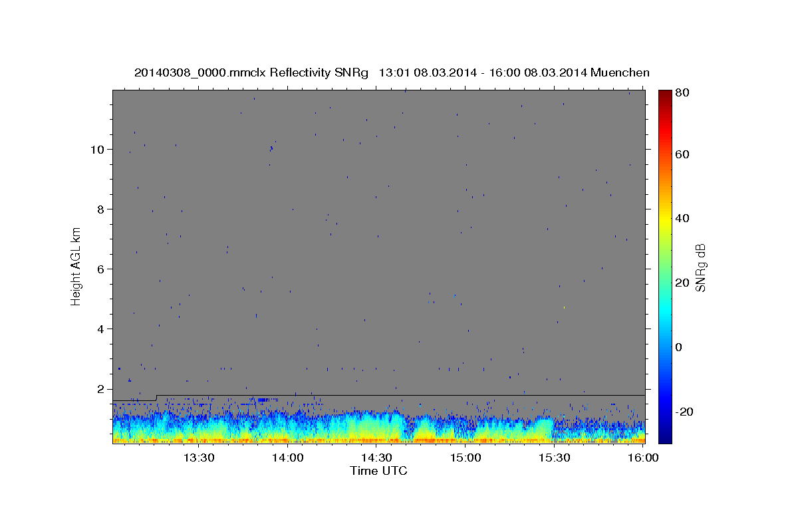Screen dimensions: 798x532
Task: Click the 'Height AGL km' y-axis label
Action: tap(76, 265)
